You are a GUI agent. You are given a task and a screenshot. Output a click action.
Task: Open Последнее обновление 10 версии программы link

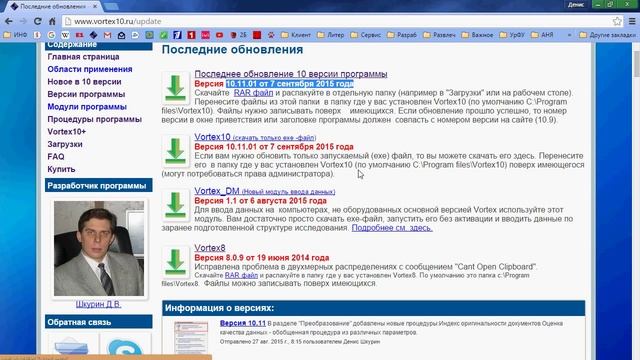[x=291, y=74]
